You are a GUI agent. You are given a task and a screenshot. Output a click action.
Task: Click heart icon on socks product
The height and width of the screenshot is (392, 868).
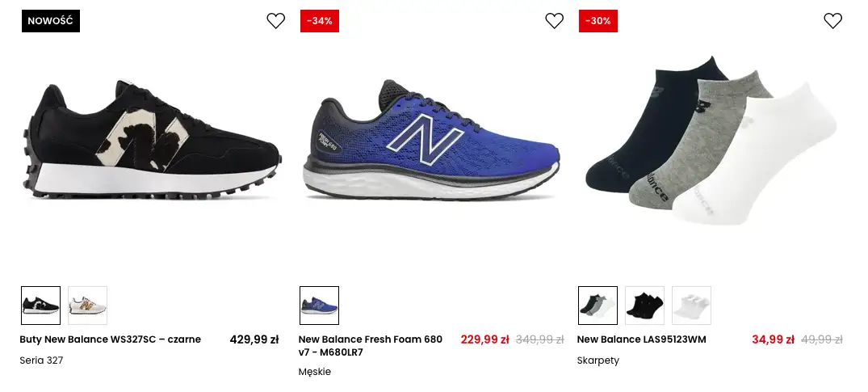(833, 21)
